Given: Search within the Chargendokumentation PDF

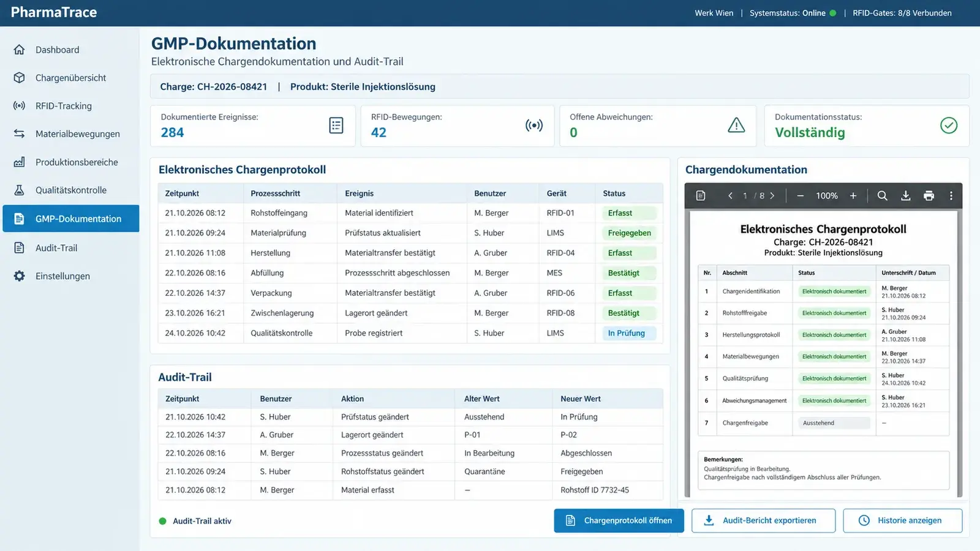Looking at the screenshot, I should tap(883, 196).
